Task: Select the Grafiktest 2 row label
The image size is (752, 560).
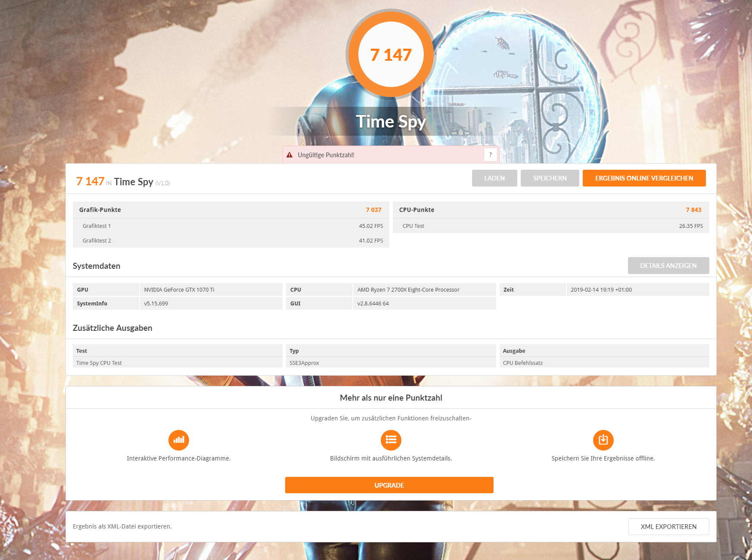Action: coord(97,240)
